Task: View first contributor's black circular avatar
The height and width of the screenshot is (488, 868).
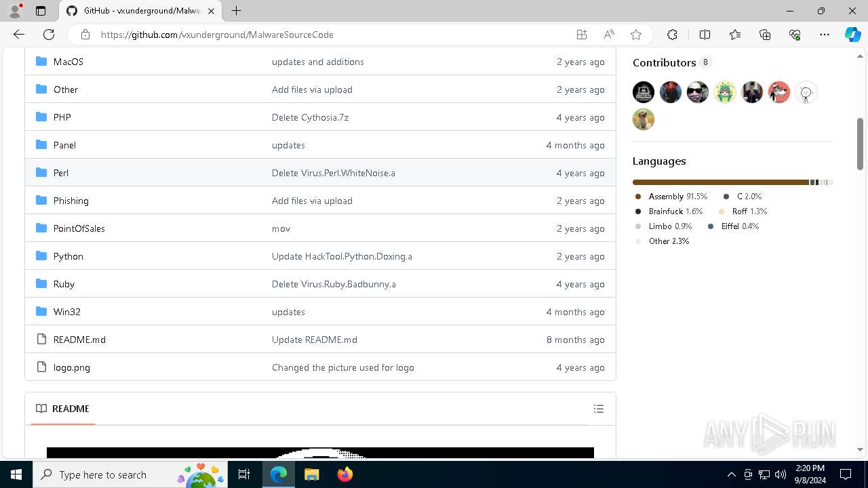Action: (x=644, y=92)
